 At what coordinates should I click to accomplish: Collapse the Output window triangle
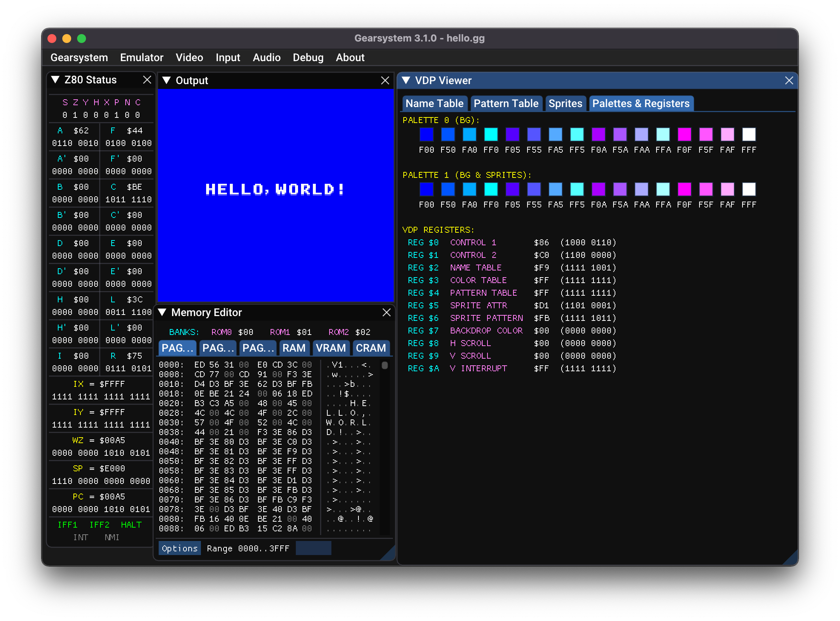[x=166, y=80]
